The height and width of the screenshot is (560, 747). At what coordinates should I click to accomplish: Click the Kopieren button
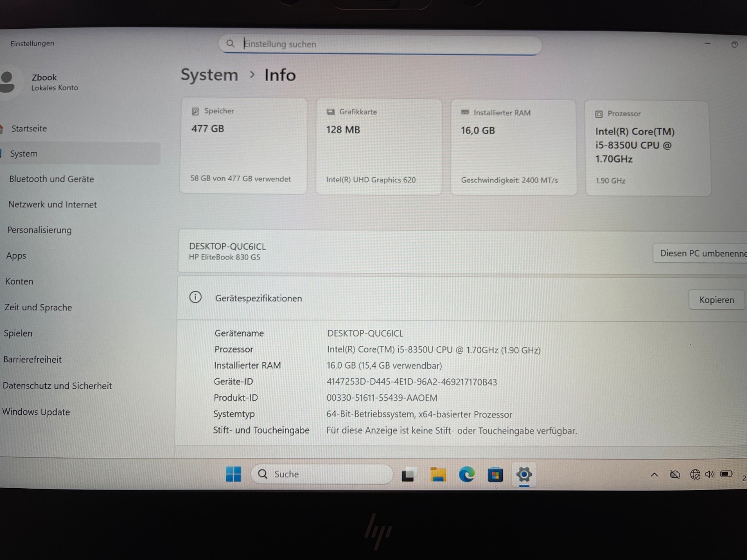[717, 300]
